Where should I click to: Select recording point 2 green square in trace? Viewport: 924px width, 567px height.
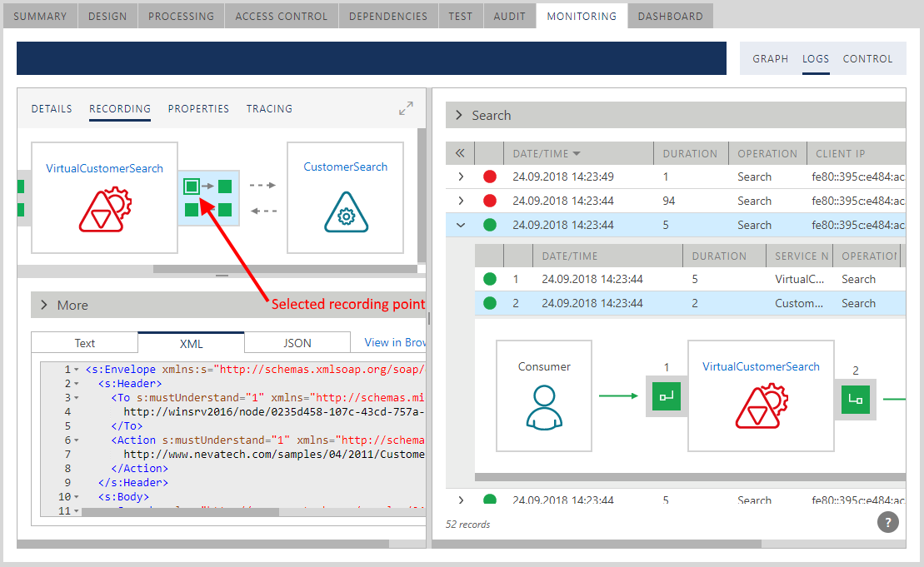(x=855, y=399)
